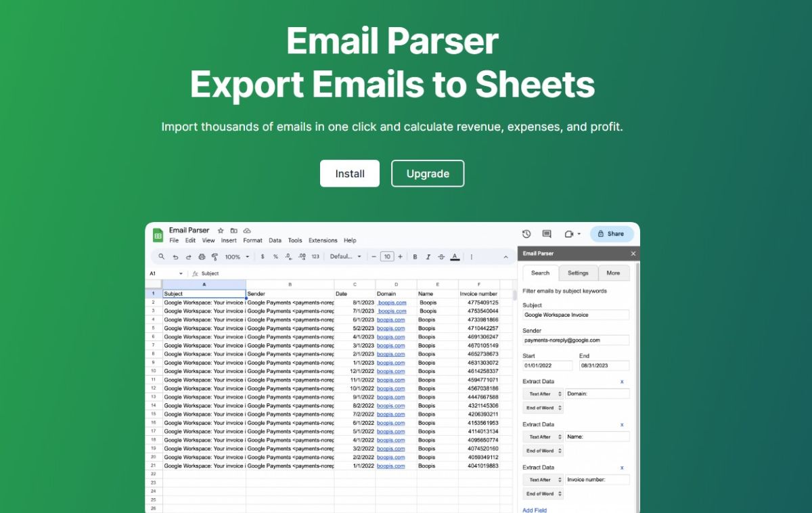This screenshot has height=513, width=812.
Task: Select the Print icon in the toolbar
Action: click(202, 256)
